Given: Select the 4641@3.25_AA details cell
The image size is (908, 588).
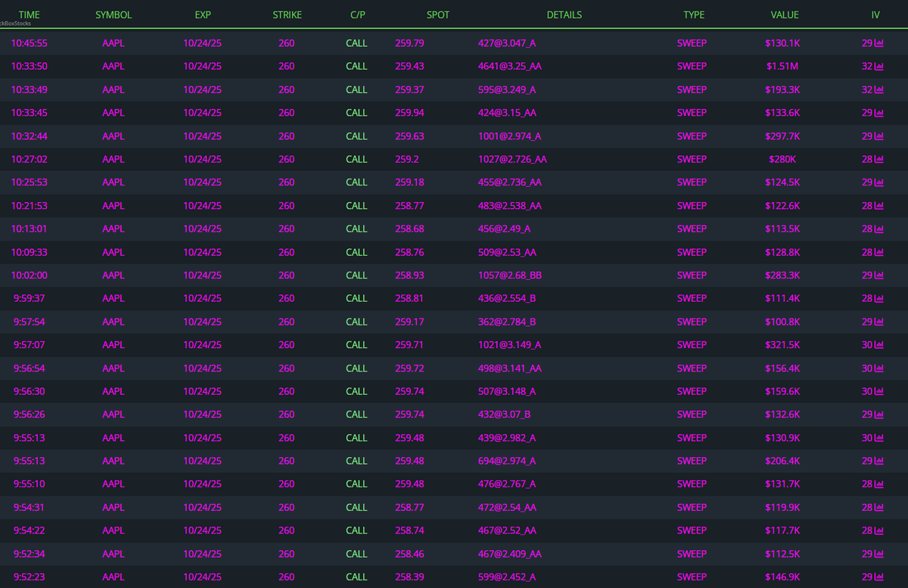Looking at the screenshot, I should (x=509, y=67).
